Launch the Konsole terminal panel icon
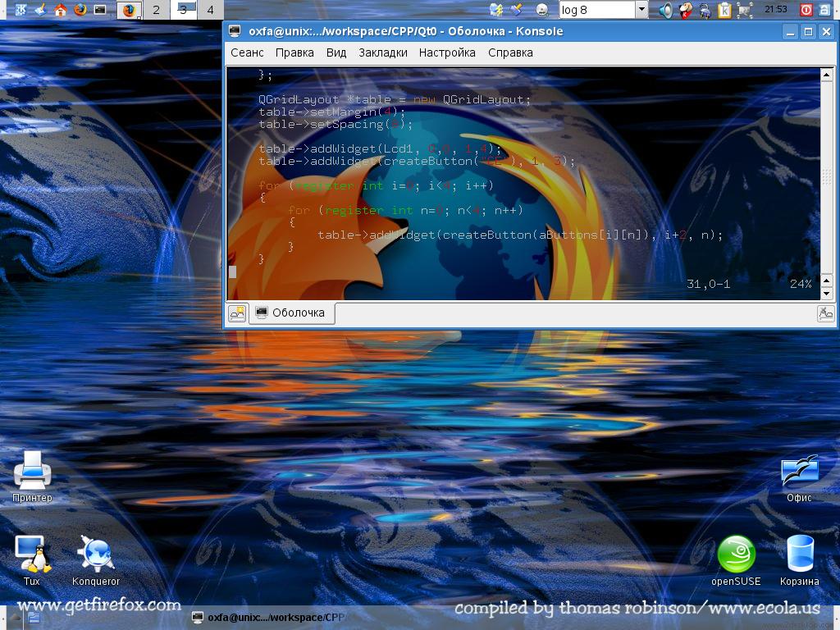Screen dimensions: 840x630 [100, 10]
